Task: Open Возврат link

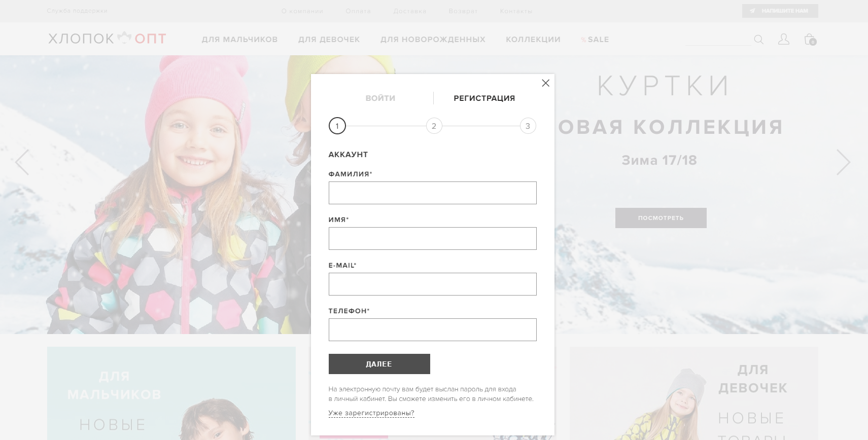Action: pos(463,11)
